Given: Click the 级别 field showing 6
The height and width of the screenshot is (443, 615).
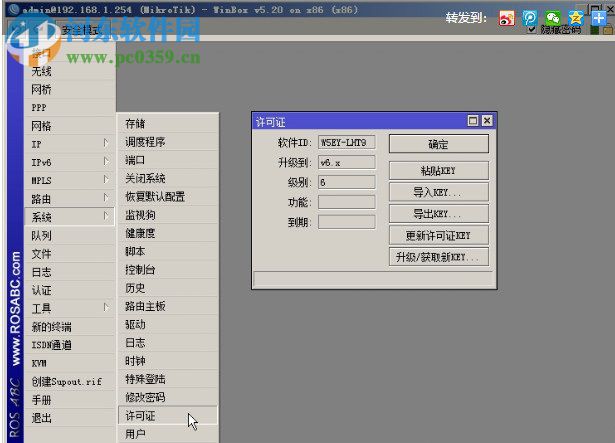Looking at the screenshot, I should click(346, 182).
